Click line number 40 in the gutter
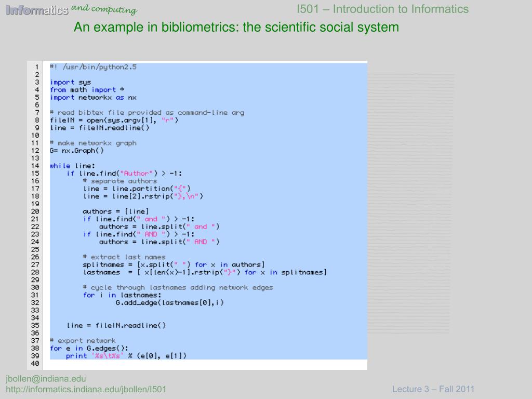The width and height of the screenshot is (532, 399). tap(35, 363)
